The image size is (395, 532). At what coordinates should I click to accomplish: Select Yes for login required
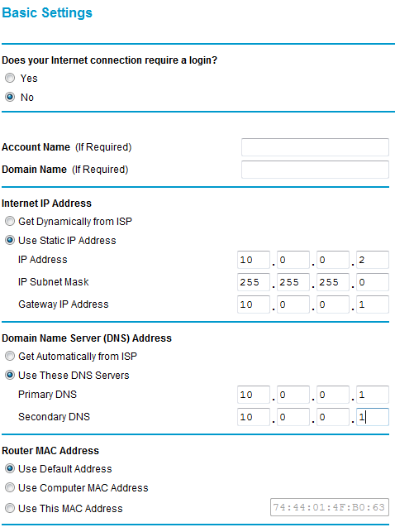(x=10, y=78)
